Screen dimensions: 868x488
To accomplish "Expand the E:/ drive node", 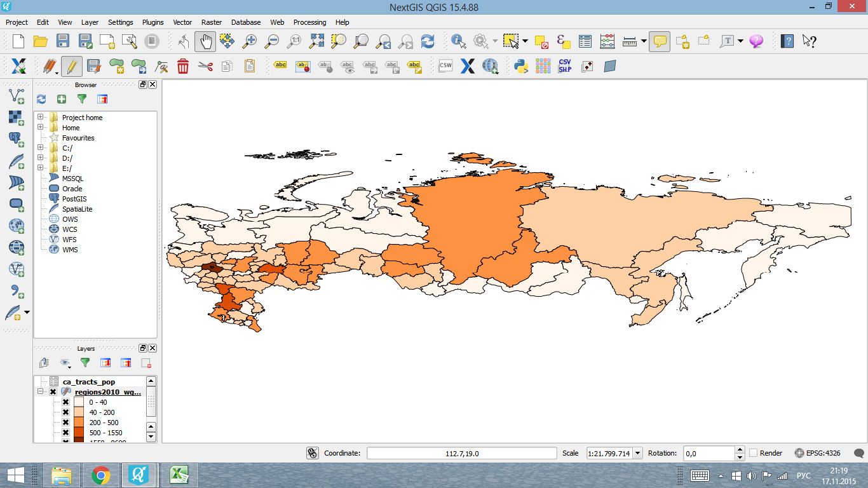I will click(41, 168).
